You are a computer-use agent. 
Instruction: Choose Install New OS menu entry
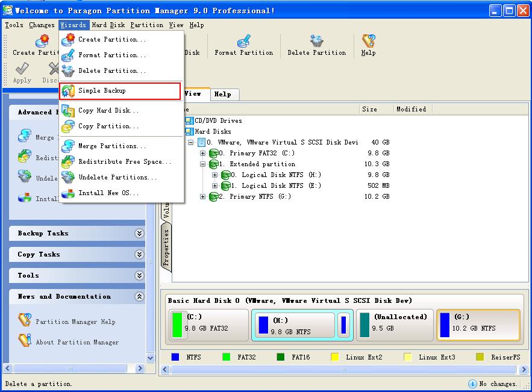(122, 193)
